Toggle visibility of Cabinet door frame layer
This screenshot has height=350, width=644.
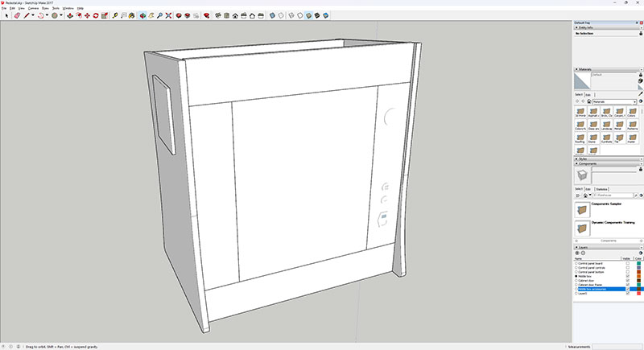(628, 285)
